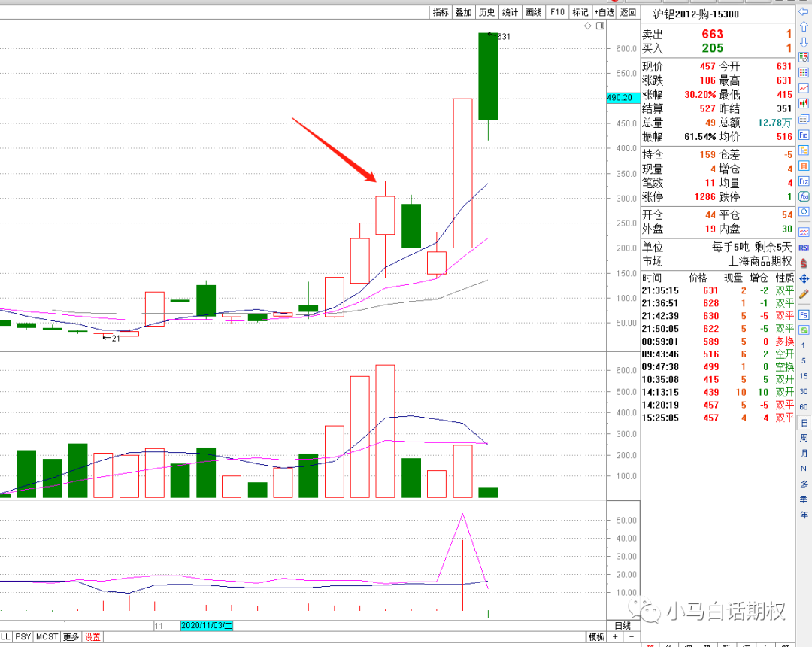Switch to 60-minute period
The width and height of the screenshot is (812, 647).
pyautogui.click(x=804, y=407)
